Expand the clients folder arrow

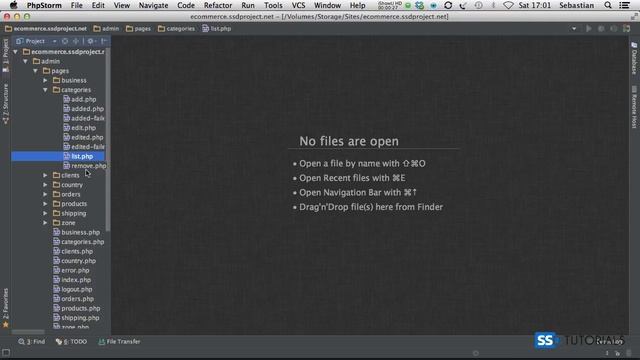click(x=45, y=176)
